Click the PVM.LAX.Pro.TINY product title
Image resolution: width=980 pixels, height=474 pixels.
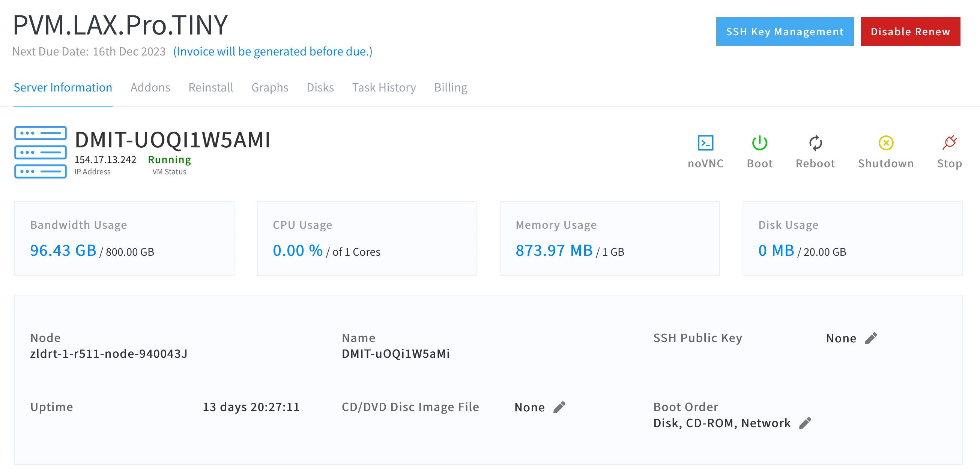(120, 25)
